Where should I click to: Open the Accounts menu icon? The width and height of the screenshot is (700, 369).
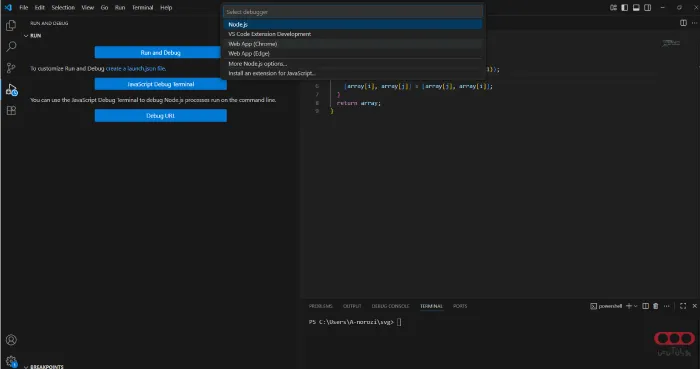pos(11,340)
